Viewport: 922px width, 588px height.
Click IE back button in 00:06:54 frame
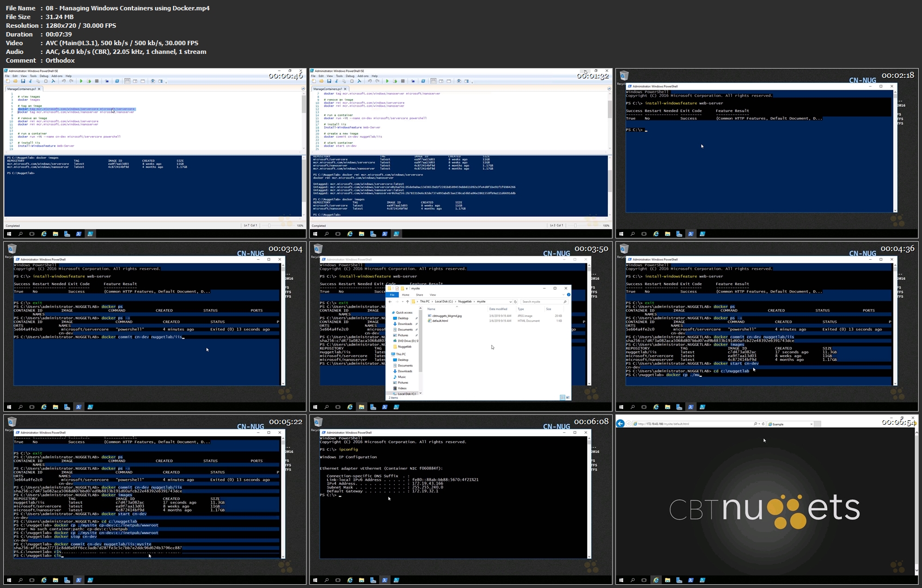(x=620, y=424)
